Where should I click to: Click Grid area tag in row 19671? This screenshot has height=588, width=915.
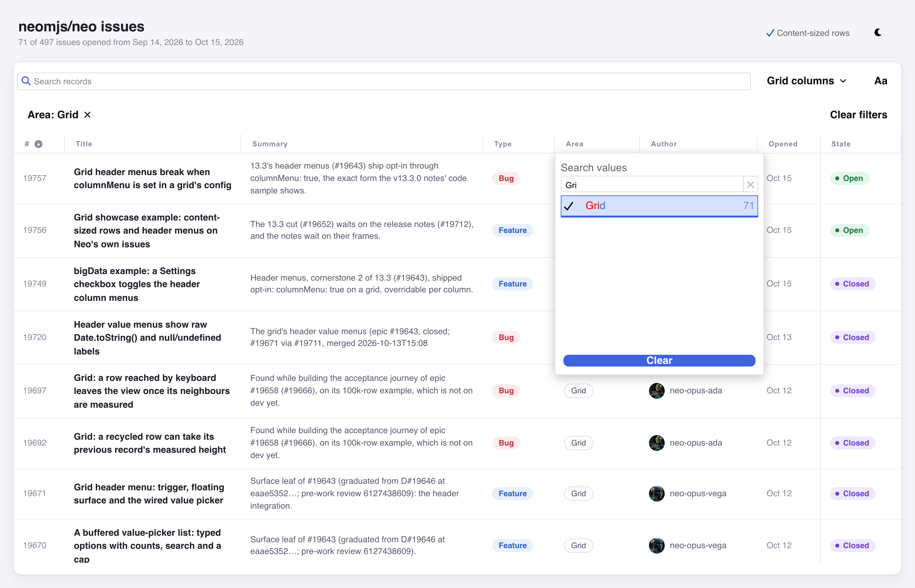click(578, 493)
